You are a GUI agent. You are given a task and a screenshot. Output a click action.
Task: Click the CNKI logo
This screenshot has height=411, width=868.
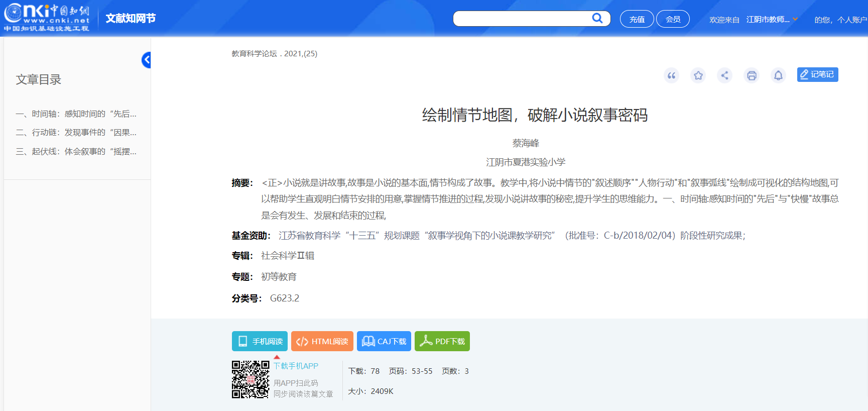click(x=47, y=18)
